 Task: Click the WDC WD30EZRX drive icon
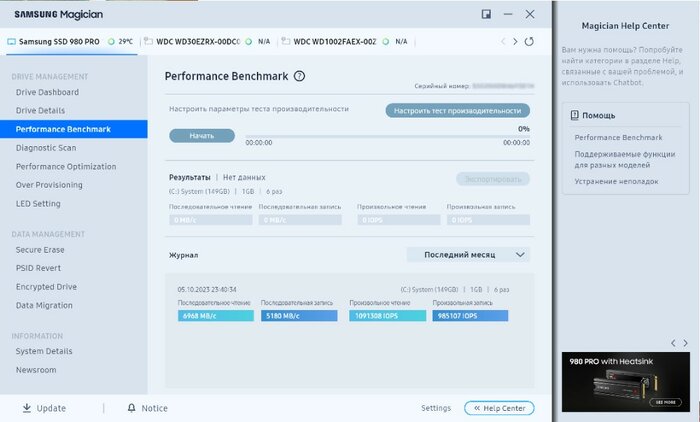click(149, 42)
